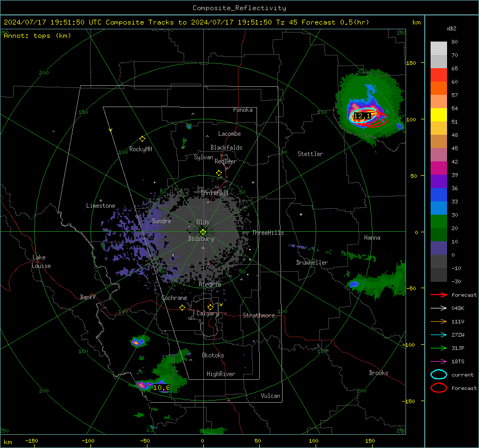Click the purple swatch between 39 and 36 dBZ
This screenshot has width=479, height=448.
point(439,182)
